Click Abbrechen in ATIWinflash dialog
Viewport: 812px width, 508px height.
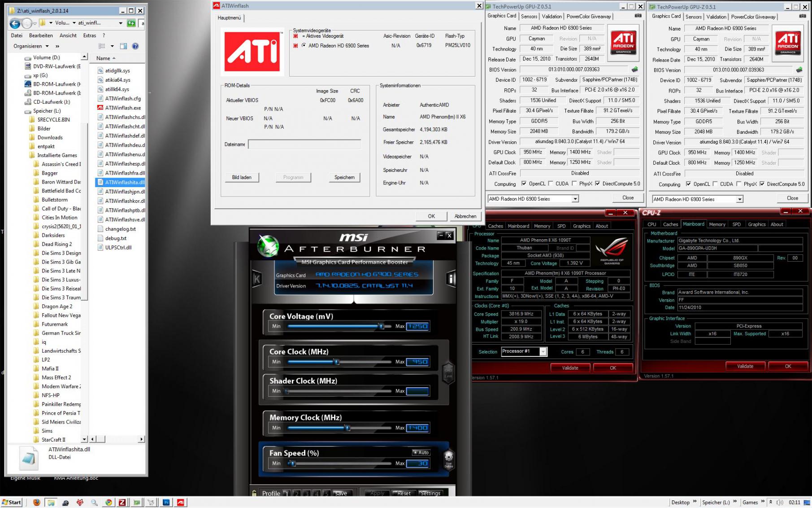465,216
